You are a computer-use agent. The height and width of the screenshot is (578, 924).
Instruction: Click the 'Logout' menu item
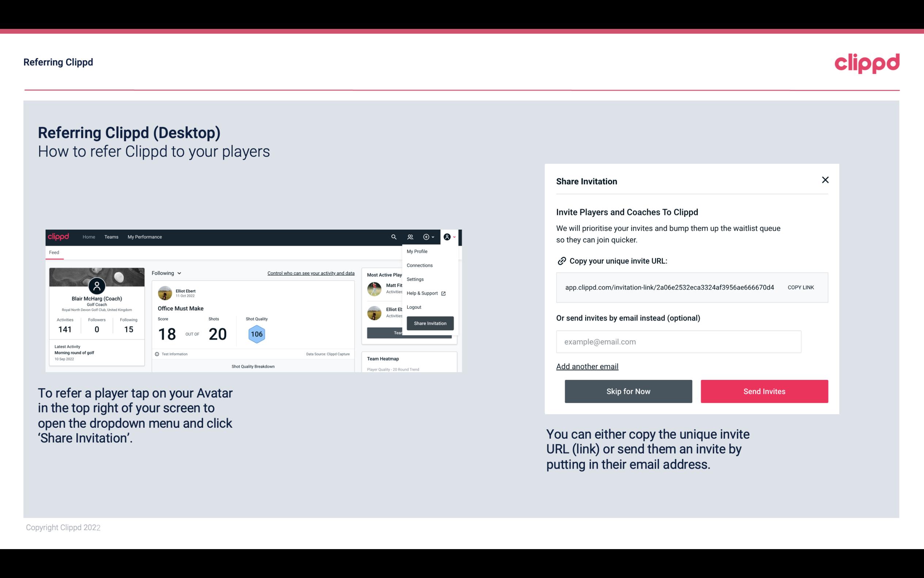[414, 307]
